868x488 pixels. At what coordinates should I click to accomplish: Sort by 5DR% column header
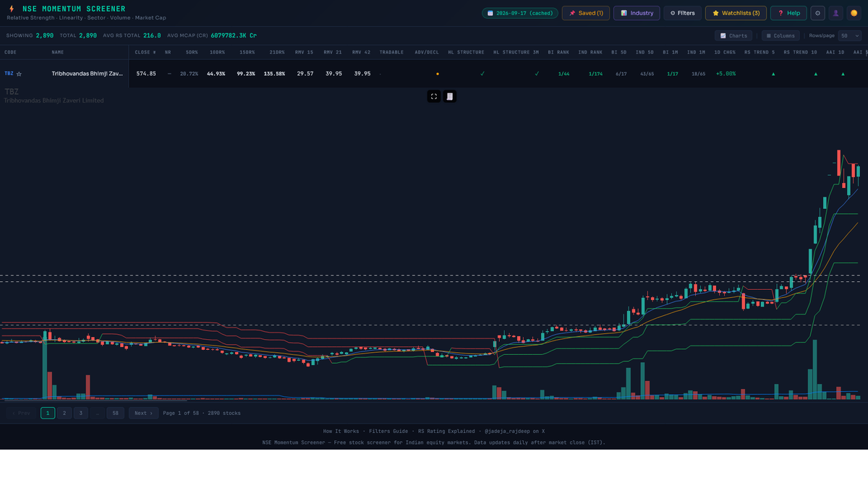pyautogui.click(x=192, y=52)
